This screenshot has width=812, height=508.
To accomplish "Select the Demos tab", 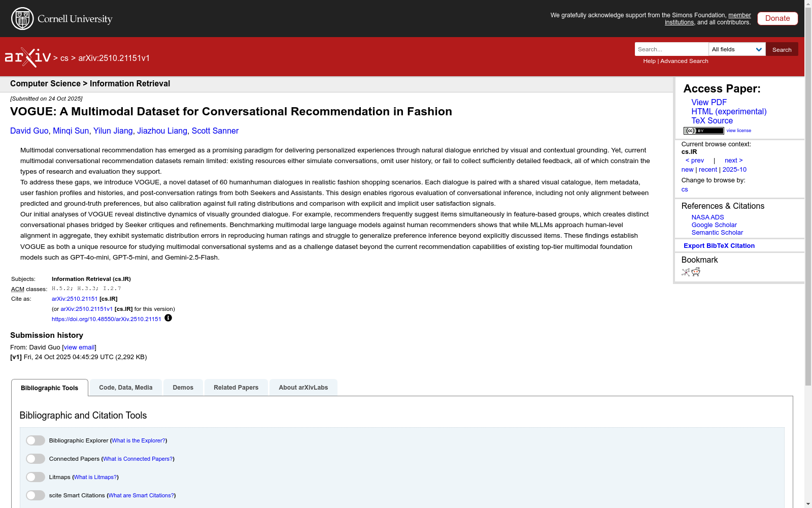I will point(183,388).
